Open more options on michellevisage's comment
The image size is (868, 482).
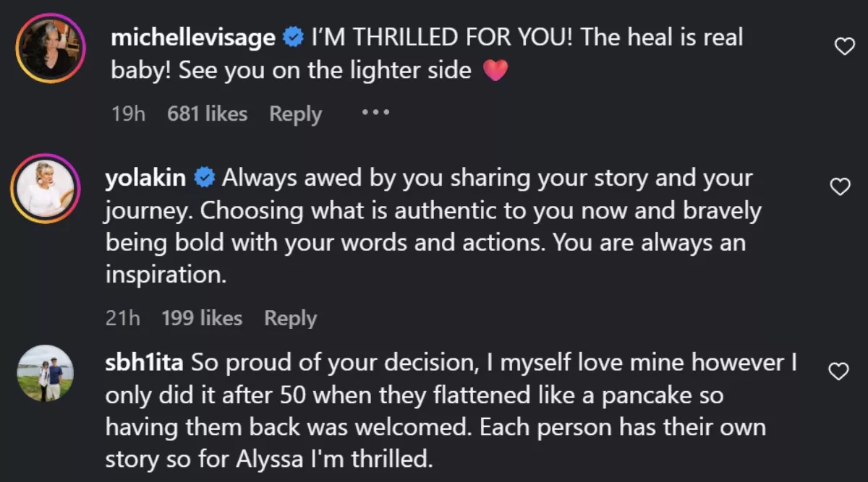[375, 113]
